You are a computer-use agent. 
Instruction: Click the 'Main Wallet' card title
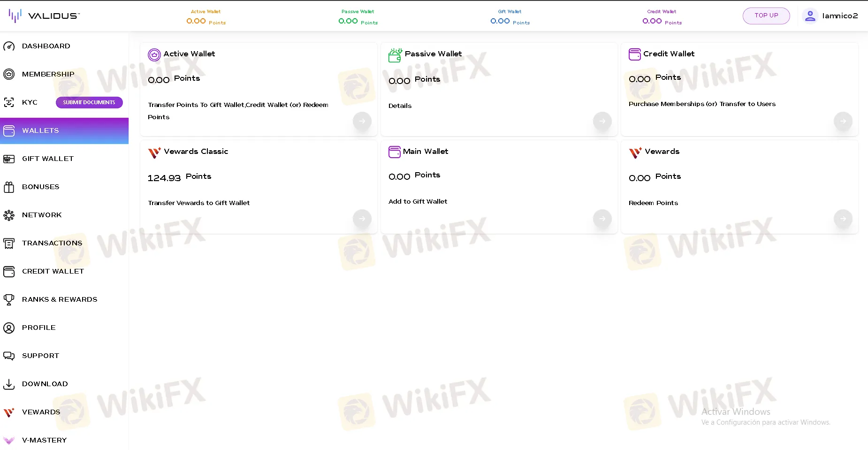(x=426, y=152)
